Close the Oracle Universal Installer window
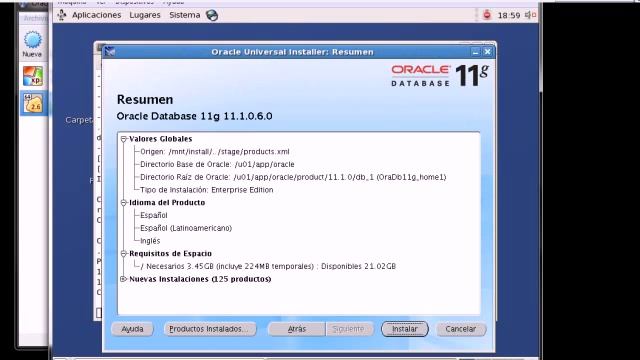640x360 pixels. pos(487,52)
